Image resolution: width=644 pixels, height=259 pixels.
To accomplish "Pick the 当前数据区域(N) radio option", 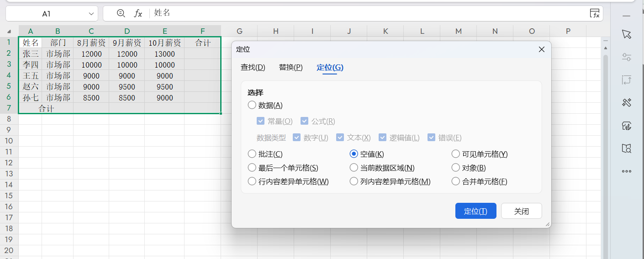I will pos(354,168).
